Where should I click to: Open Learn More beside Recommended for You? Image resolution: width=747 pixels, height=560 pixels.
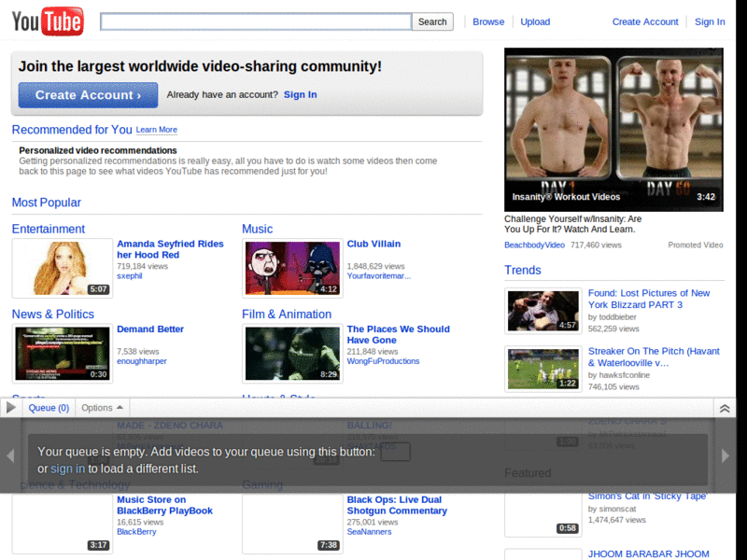tap(157, 130)
